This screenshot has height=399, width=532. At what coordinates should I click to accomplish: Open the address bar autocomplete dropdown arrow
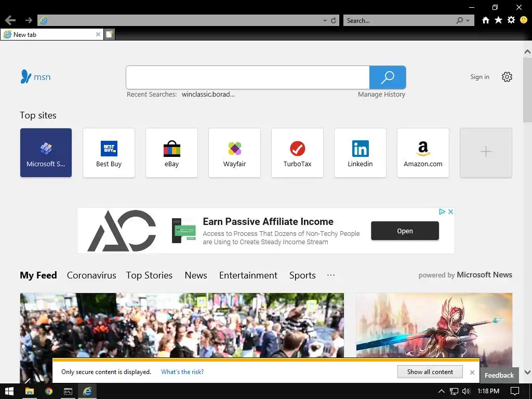325,21
